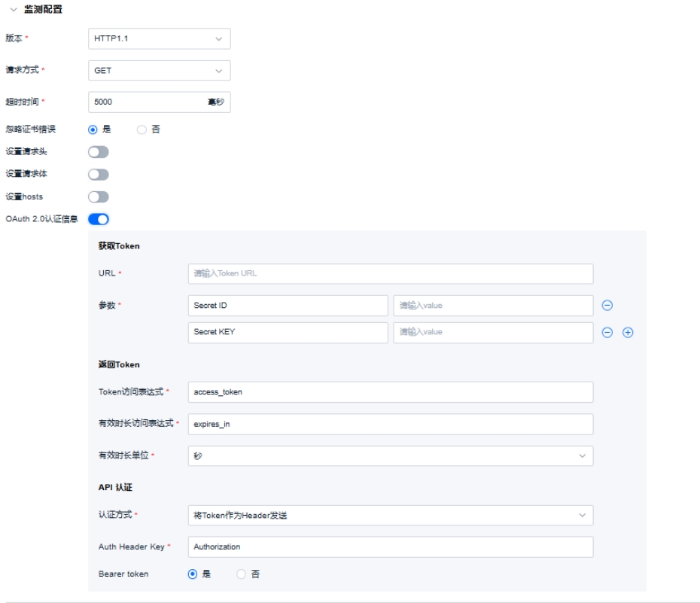Collapse the 监测配置 section
Viewport: 700px width, 603px height.
click(13, 10)
